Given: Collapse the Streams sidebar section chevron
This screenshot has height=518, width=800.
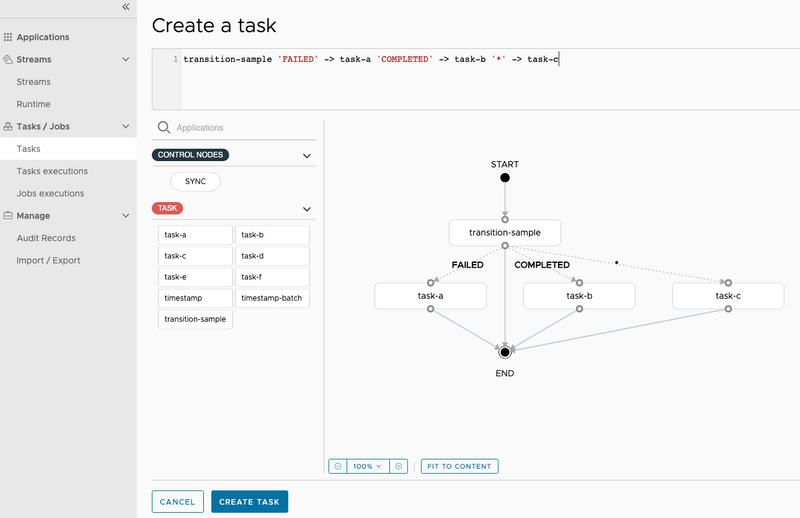Looking at the screenshot, I should pyautogui.click(x=126, y=59).
